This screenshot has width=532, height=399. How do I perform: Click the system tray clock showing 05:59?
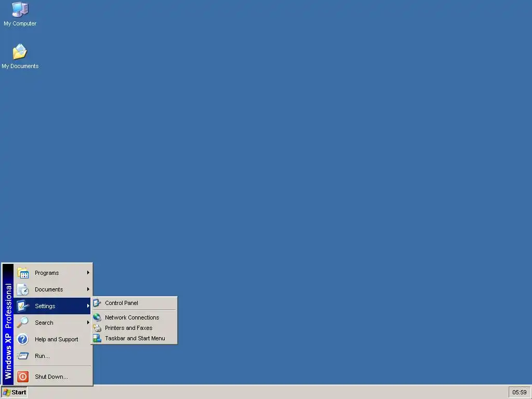(519, 392)
